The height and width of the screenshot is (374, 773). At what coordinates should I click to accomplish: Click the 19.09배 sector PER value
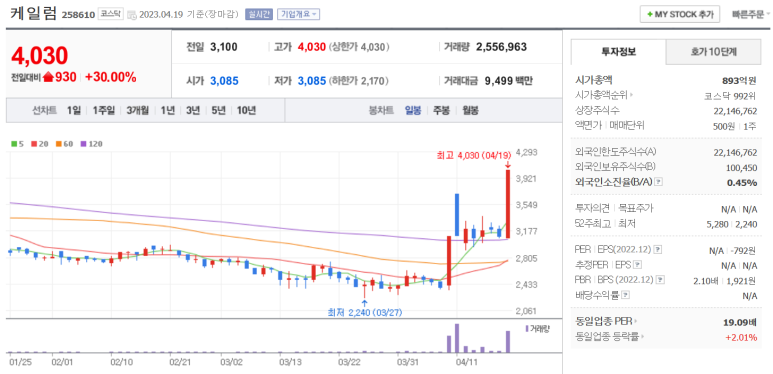pos(740,323)
